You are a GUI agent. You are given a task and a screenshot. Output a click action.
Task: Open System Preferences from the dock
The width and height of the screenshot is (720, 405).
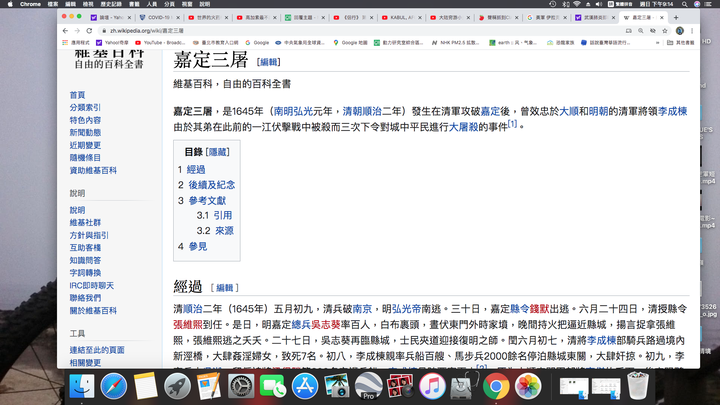click(241, 386)
